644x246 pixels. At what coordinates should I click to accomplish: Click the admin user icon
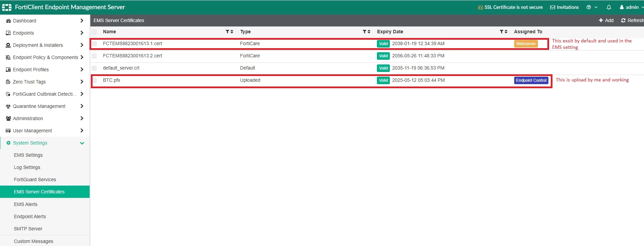coord(622,7)
